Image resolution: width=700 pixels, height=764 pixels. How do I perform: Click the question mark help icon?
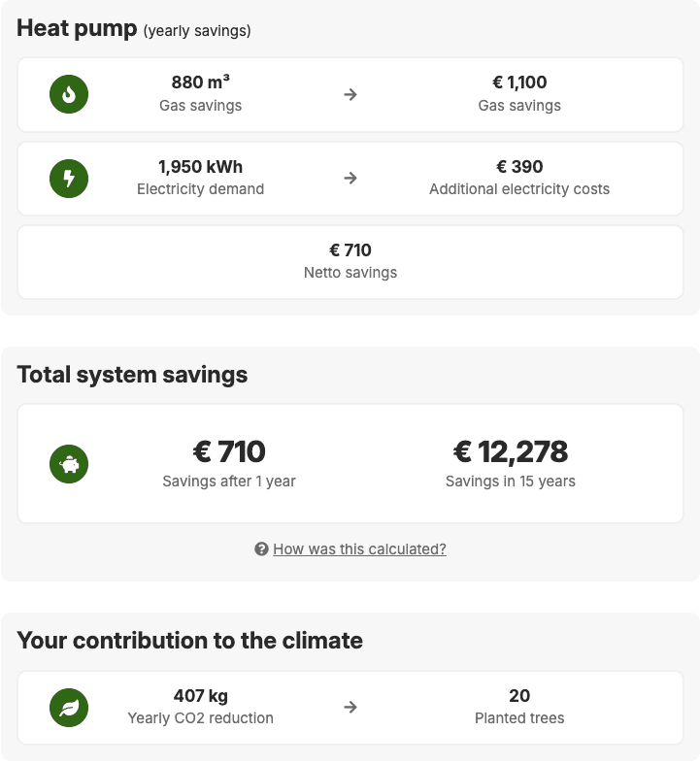[261, 549]
